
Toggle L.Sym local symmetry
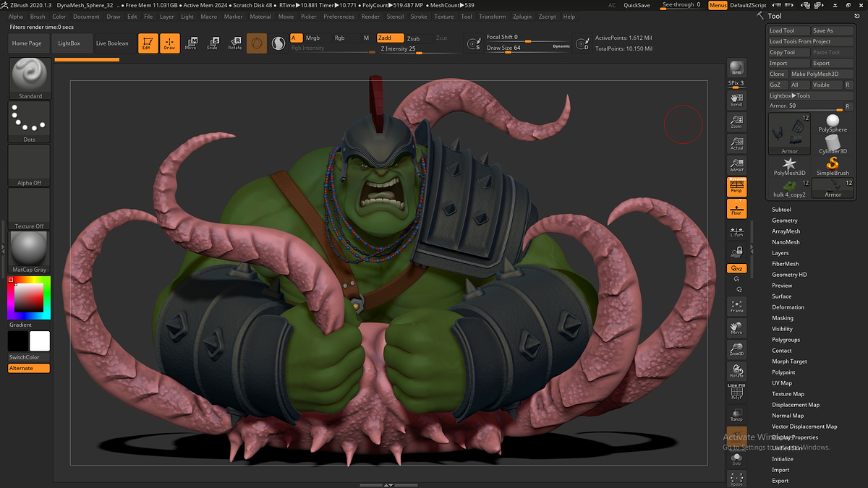(736, 231)
